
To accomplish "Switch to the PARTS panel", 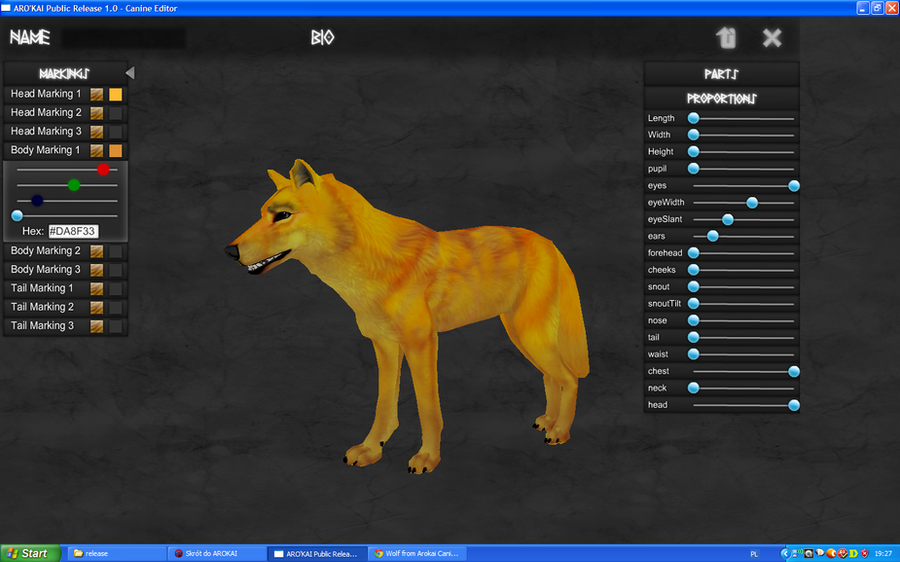I will tap(721, 74).
